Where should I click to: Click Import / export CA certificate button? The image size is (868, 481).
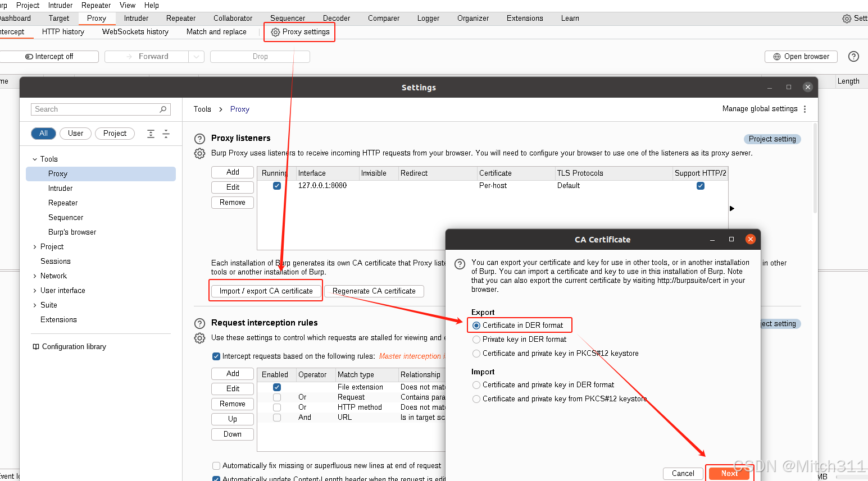[x=266, y=291]
